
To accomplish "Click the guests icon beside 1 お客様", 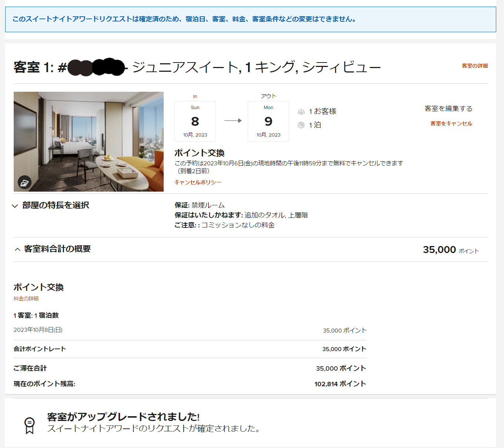I will coord(301,111).
